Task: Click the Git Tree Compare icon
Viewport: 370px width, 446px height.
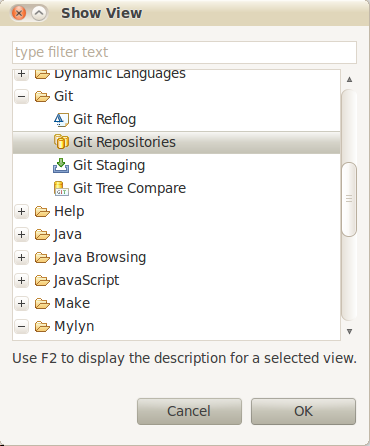Action: [x=61, y=189]
